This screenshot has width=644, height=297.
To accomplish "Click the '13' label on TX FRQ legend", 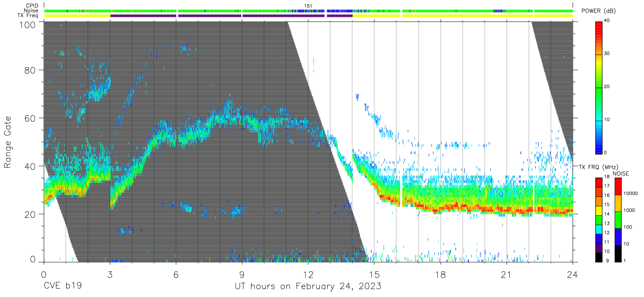I will click(x=608, y=224).
